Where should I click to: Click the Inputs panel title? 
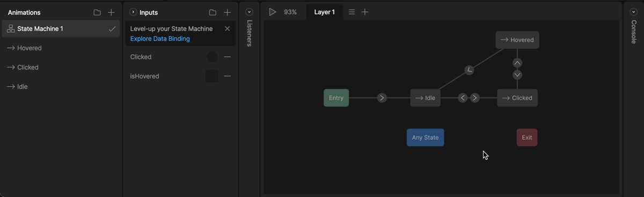[149, 12]
